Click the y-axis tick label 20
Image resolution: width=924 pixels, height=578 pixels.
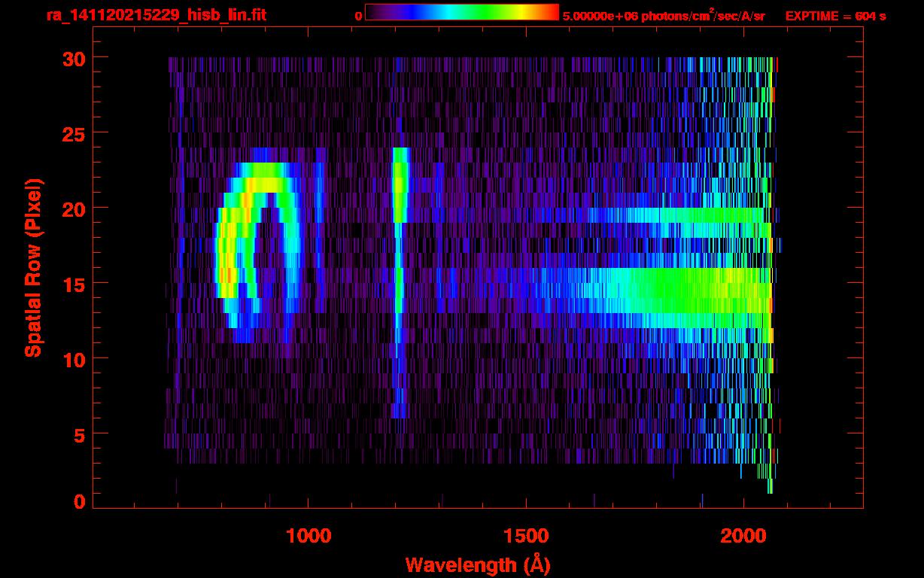coord(74,208)
